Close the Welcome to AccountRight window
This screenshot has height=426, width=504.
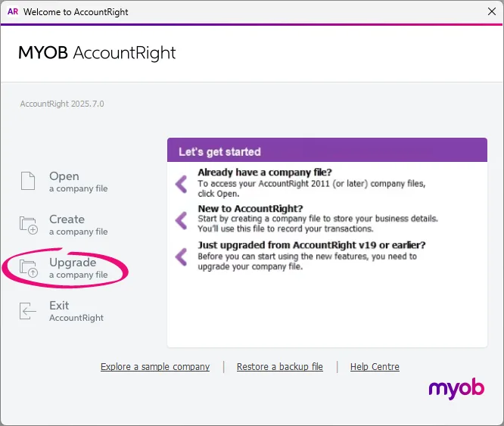pyautogui.click(x=491, y=11)
